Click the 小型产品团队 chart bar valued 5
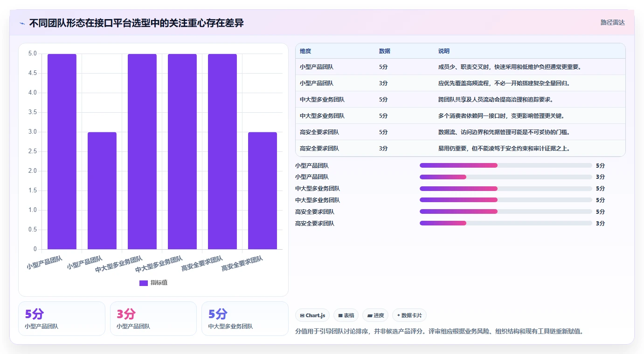644x354 pixels. (62, 151)
